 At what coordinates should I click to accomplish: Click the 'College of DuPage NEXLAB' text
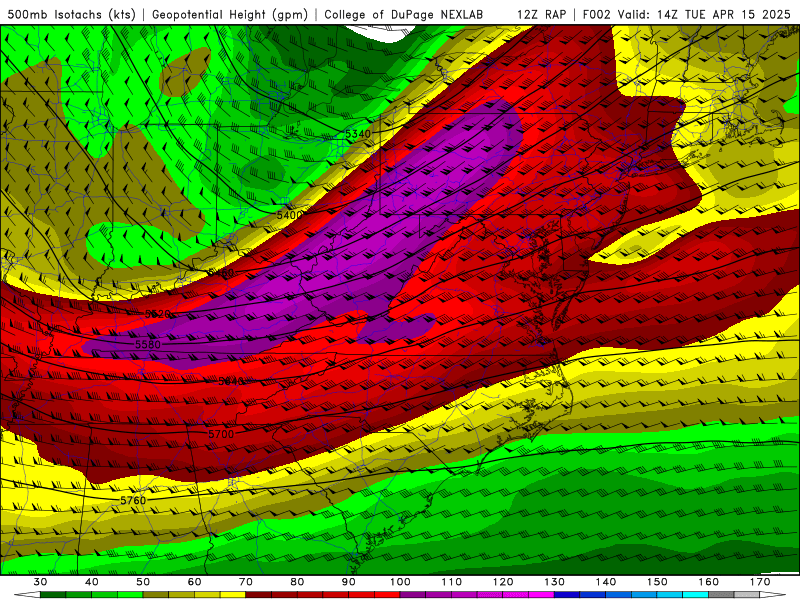(x=404, y=15)
